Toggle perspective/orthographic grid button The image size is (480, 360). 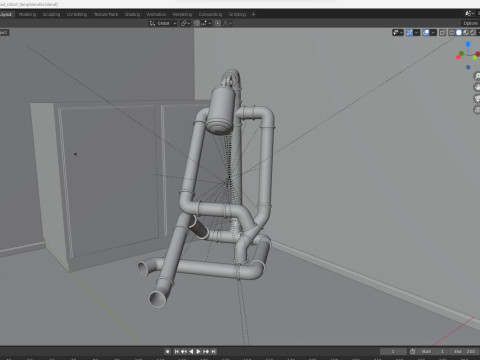click(477, 109)
